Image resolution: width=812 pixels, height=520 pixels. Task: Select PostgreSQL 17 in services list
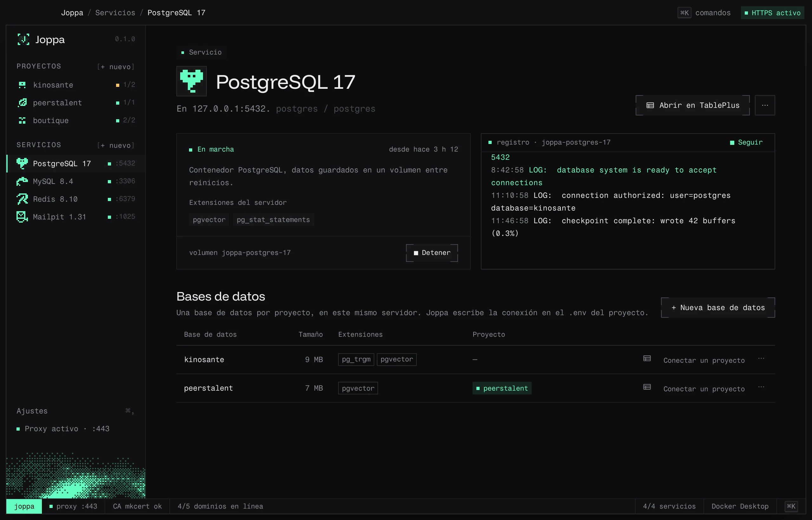coord(76,163)
